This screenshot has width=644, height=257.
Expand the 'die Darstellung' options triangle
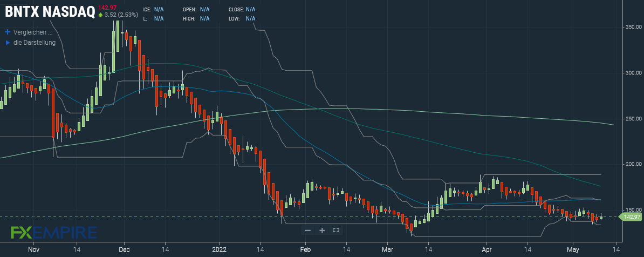coord(8,42)
